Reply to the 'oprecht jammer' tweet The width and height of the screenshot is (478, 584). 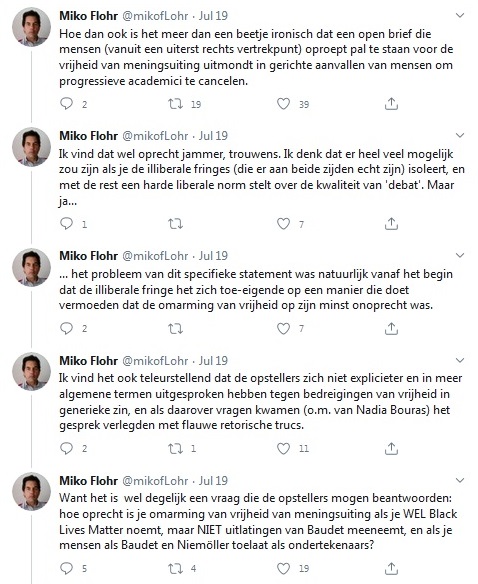(66, 224)
